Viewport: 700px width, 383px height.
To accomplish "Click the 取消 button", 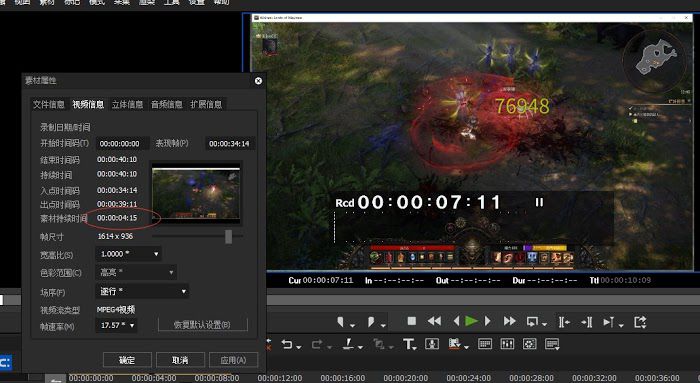I will click(x=180, y=360).
